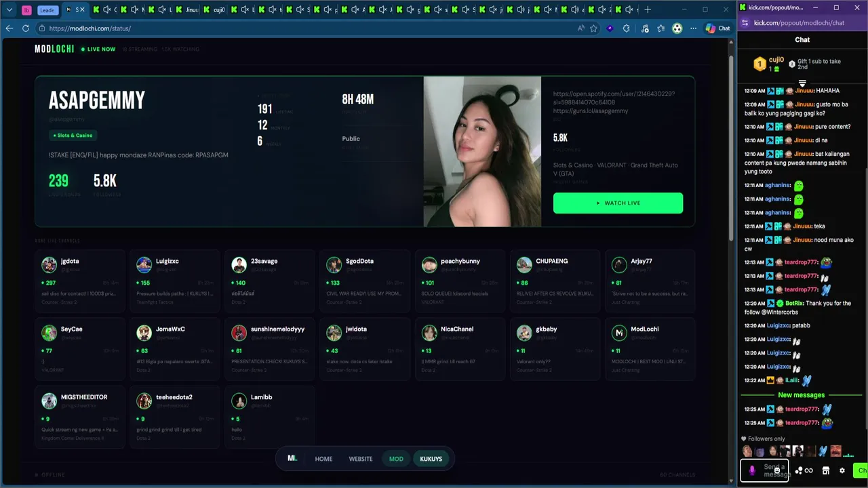Jump to New messages in chat
This screenshot has width=868, height=488.
(x=802, y=395)
